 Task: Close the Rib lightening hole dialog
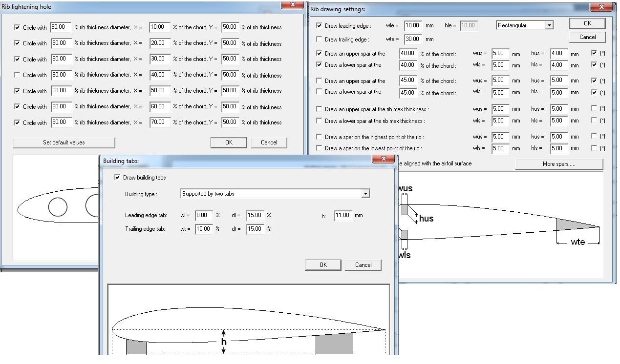[292, 5]
